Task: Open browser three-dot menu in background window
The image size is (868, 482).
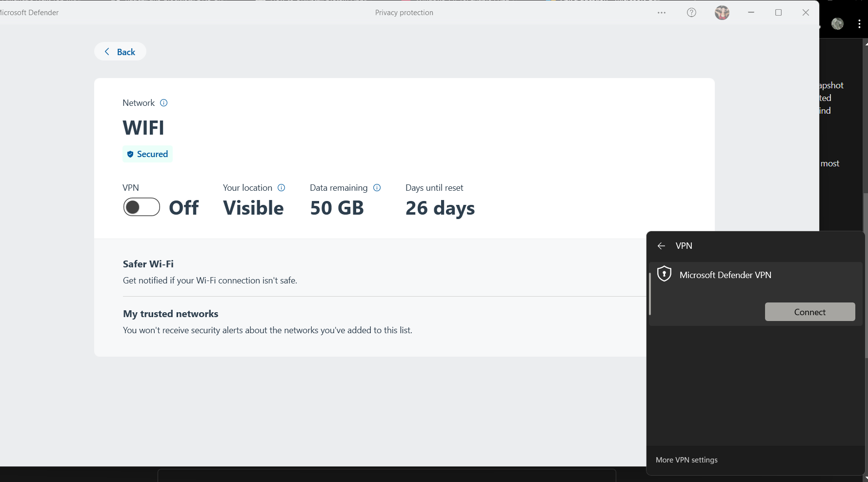Action: 859,23
